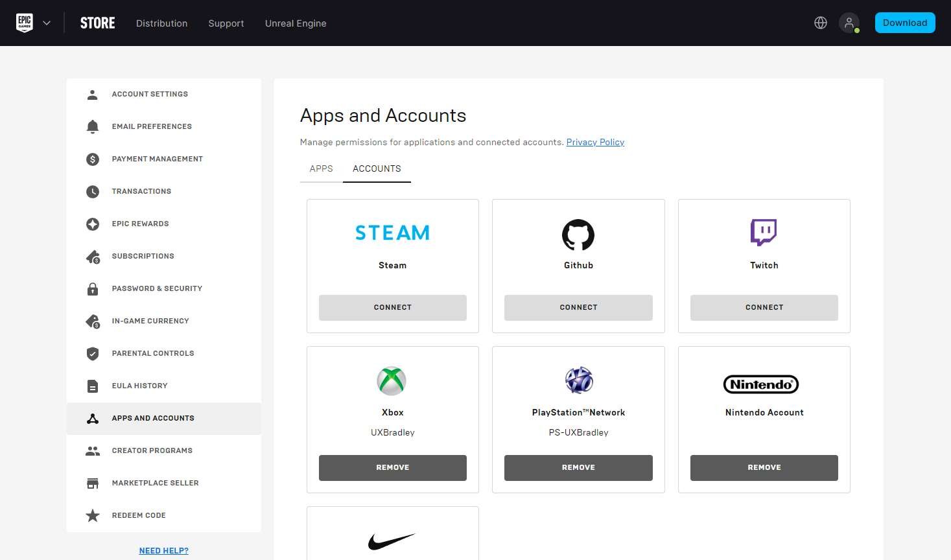Click the Xbox sphere logo
Image resolution: width=951 pixels, height=560 pixels.
(x=392, y=381)
